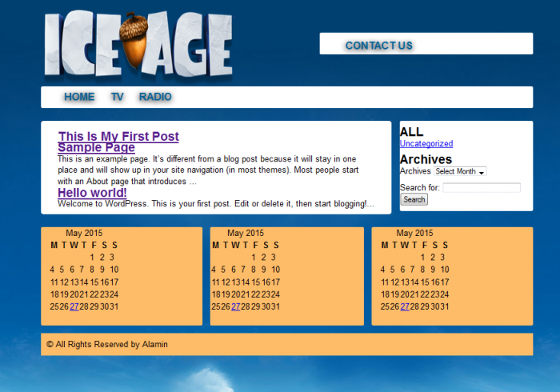Click the 'Welcome to WordPress' excerpt text
This screenshot has height=392, width=560.
[216, 203]
